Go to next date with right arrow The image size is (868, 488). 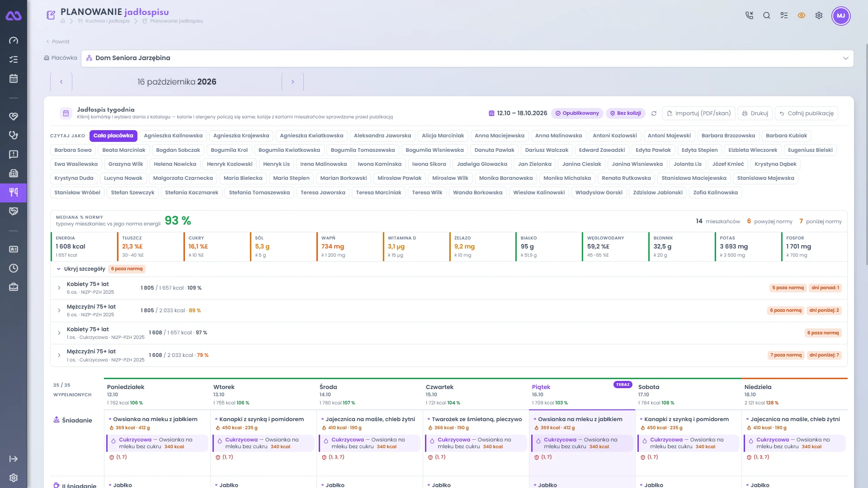point(292,82)
